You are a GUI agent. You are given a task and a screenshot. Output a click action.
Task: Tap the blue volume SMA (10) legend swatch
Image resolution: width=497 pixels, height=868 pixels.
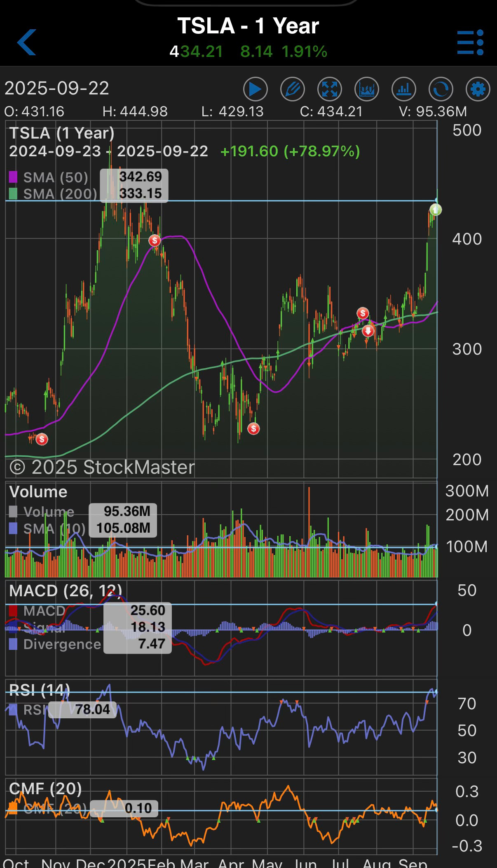click(13, 528)
